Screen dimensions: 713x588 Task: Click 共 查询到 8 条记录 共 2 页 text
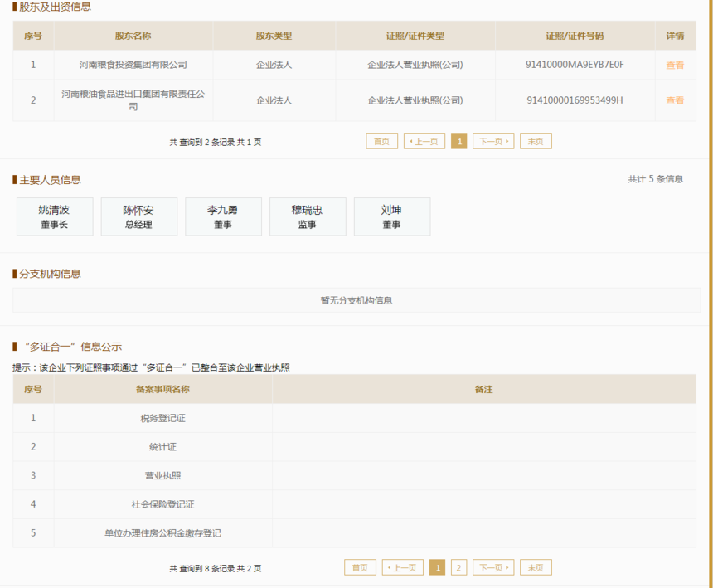(216, 568)
